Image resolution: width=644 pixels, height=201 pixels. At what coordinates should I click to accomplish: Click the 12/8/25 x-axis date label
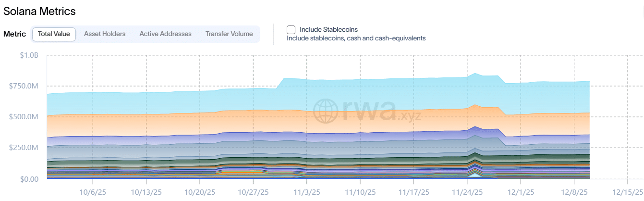[x=574, y=192]
